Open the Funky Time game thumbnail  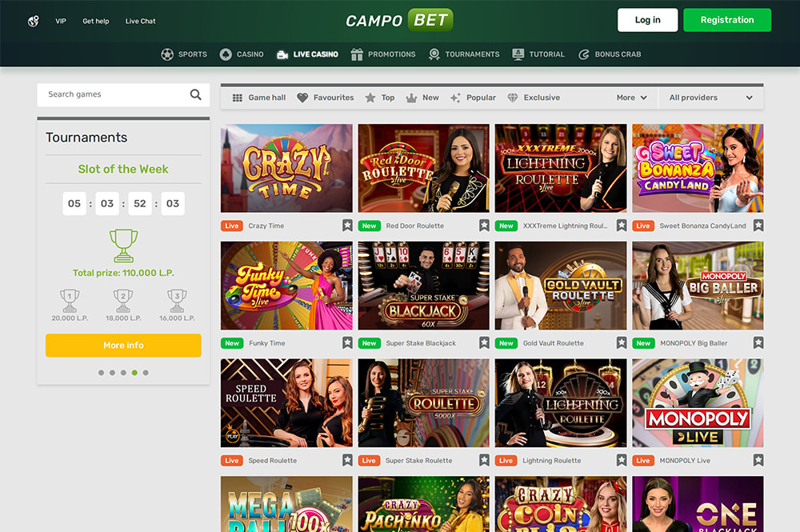point(286,286)
